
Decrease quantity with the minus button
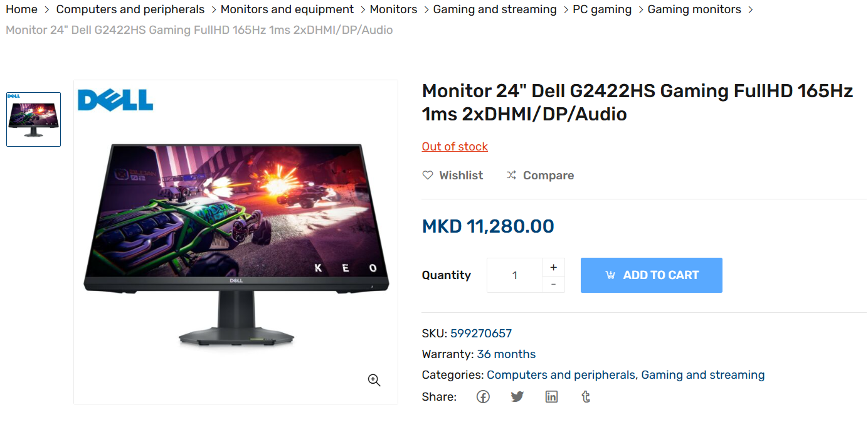point(553,284)
